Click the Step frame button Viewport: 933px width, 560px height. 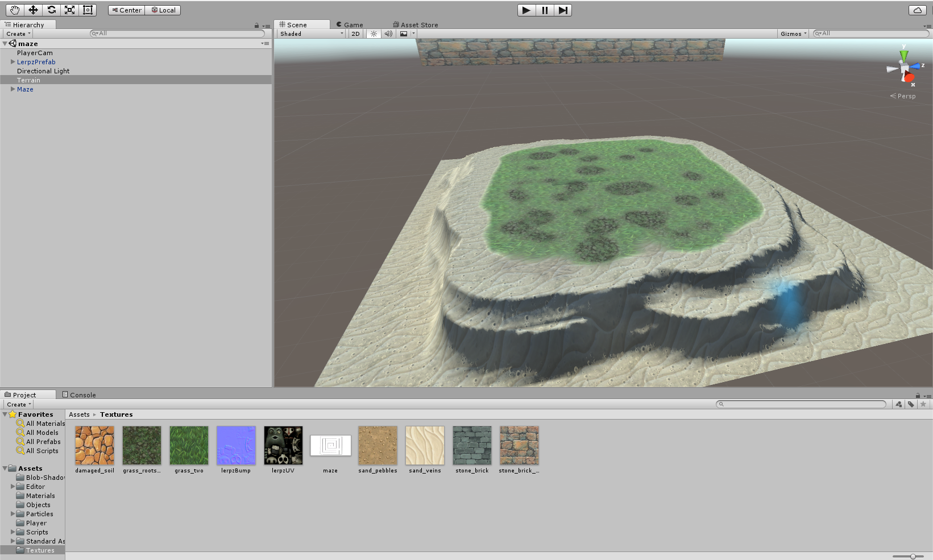(562, 10)
